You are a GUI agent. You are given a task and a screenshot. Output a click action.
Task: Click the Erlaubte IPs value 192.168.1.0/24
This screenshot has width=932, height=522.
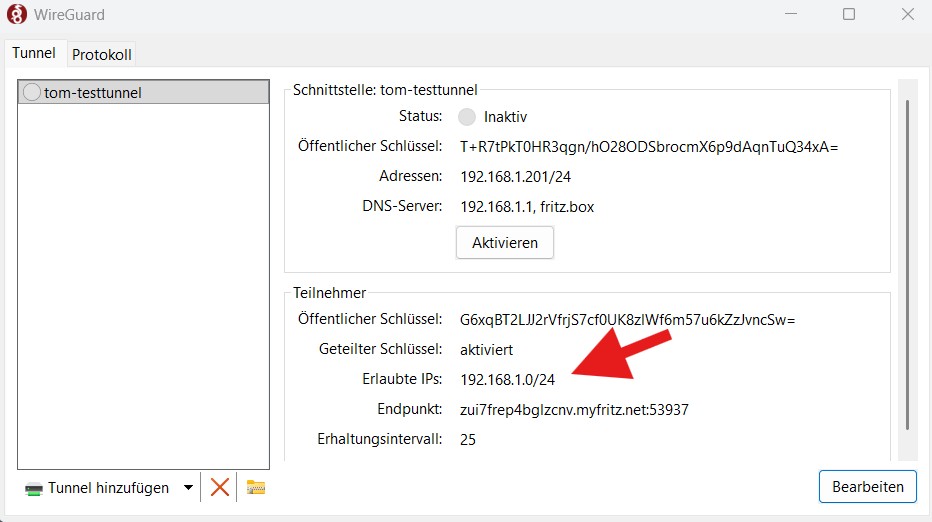click(507, 379)
